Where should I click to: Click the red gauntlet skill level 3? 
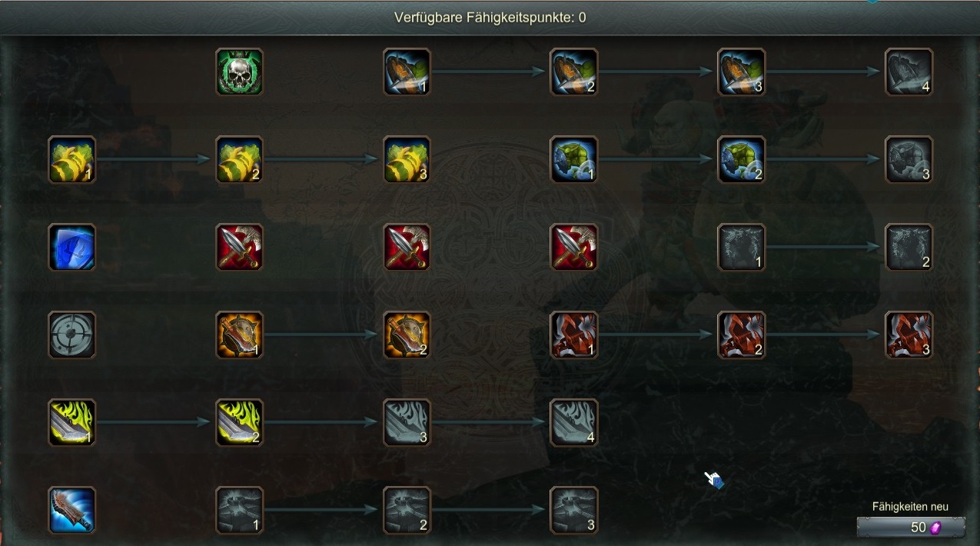[909, 335]
